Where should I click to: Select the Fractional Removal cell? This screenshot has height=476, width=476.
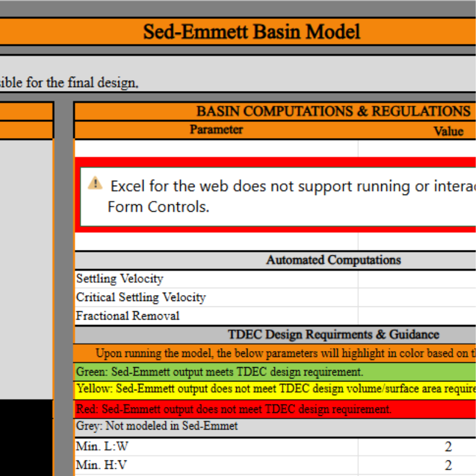(x=216, y=316)
